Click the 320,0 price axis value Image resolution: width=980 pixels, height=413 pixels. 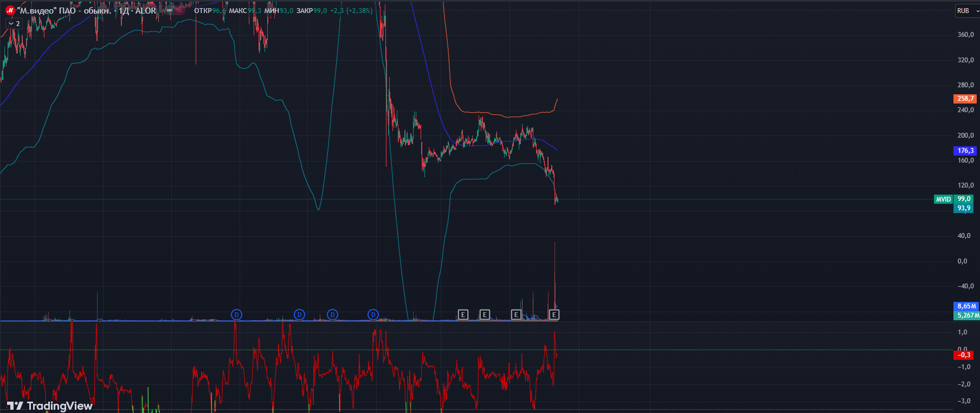(965, 60)
